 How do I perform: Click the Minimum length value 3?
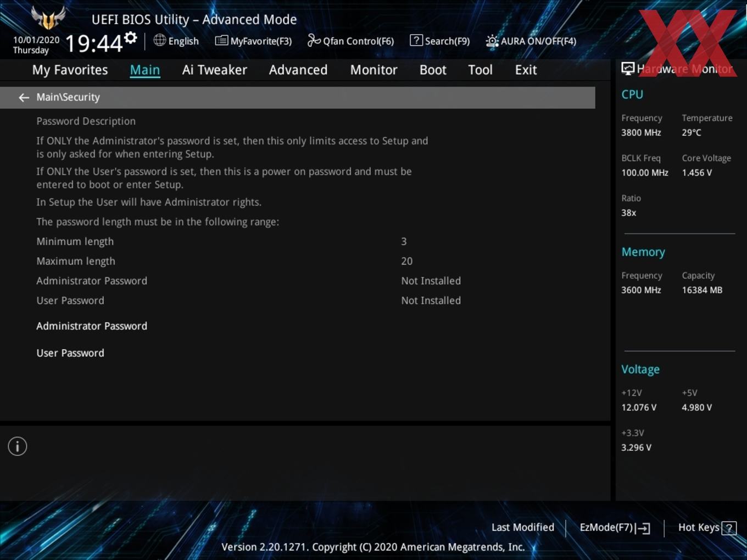pyautogui.click(x=404, y=242)
